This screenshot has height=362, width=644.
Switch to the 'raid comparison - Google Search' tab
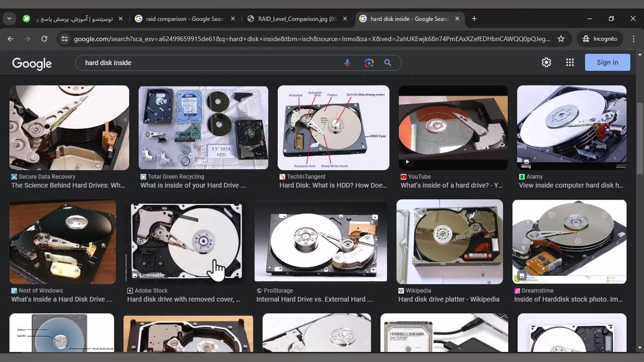[x=185, y=19]
